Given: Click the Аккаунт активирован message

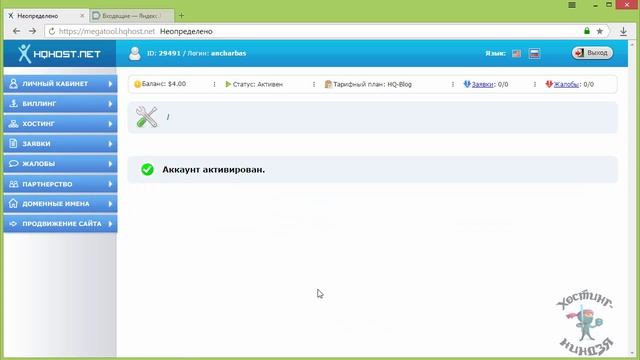Looking at the screenshot, I should click(x=213, y=170).
